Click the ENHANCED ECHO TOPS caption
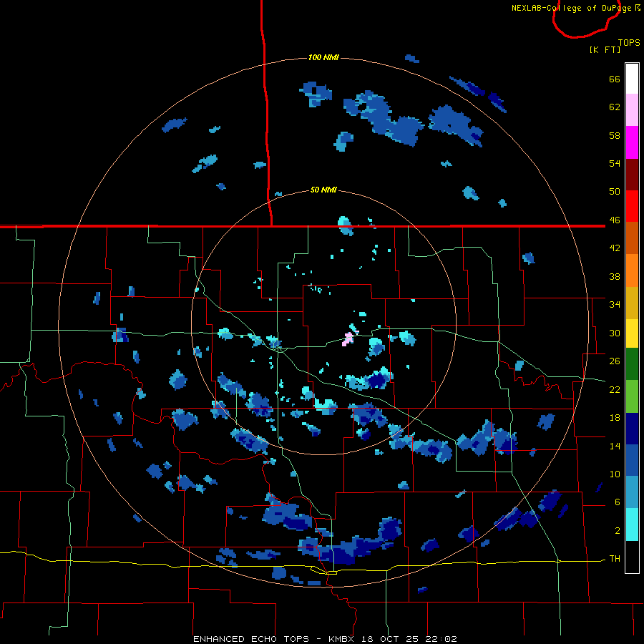The image size is (644, 644). click(251, 639)
